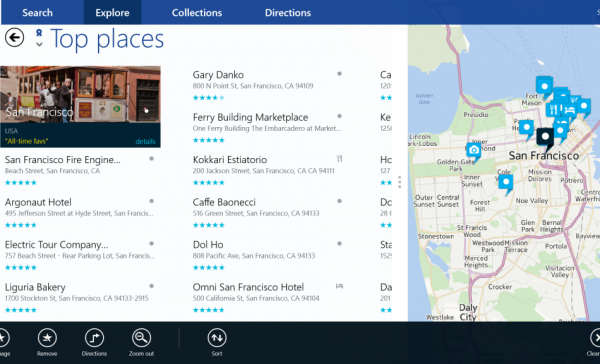Select the camera pin near Golden Gate Park
Screen dimensions: 600x364
click(x=474, y=152)
